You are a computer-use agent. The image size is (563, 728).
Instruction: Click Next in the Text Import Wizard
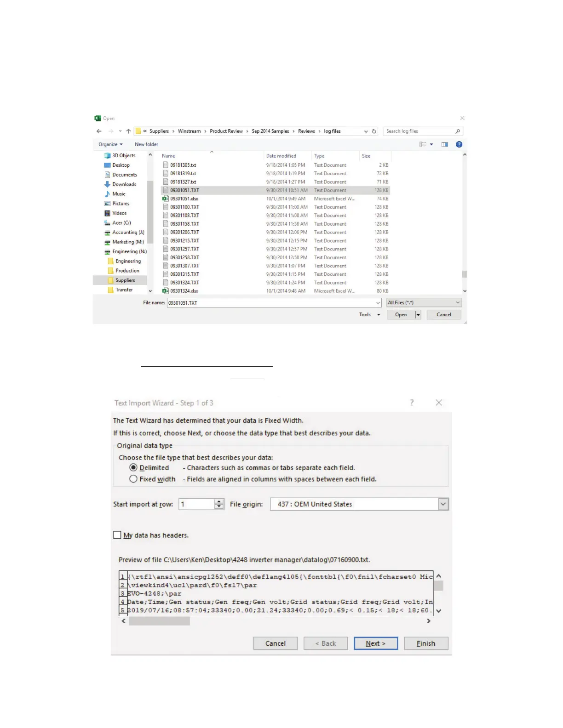[376, 643]
